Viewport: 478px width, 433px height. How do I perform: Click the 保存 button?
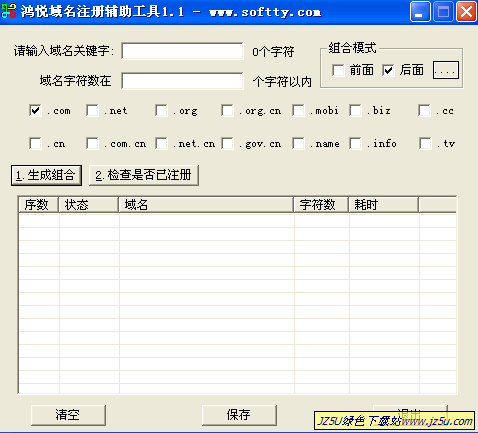pyautogui.click(x=239, y=415)
